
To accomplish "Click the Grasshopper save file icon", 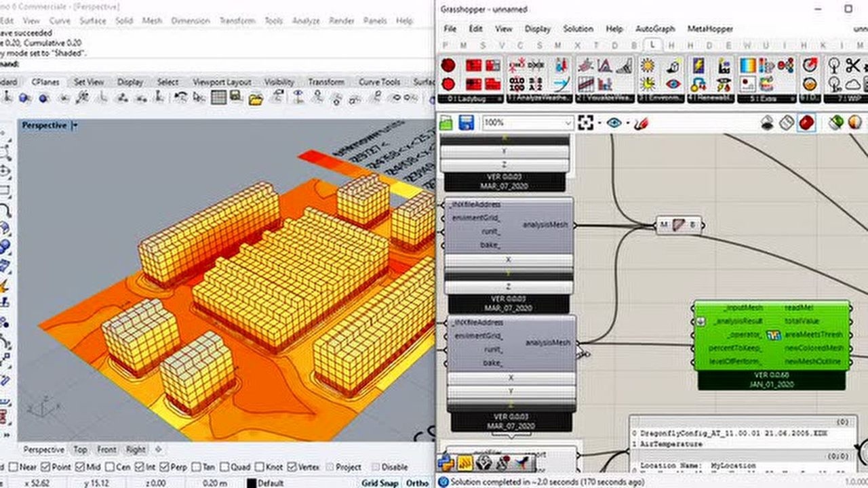I will pyautogui.click(x=466, y=123).
